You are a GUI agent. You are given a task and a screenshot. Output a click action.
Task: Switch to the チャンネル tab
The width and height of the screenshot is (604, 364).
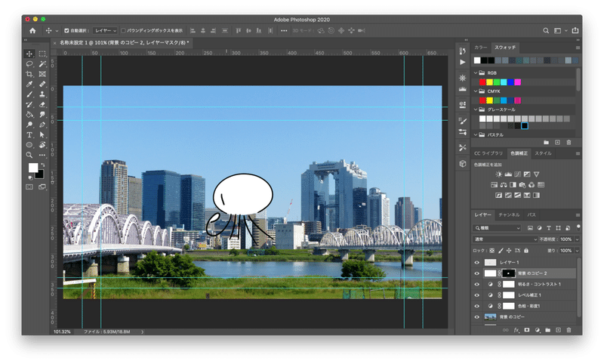[509, 214]
